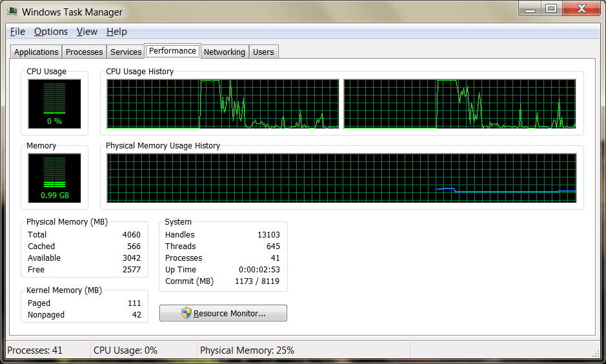Click the Cached memory value 566
Viewport: 606px width, 364px height.
(134, 246)
